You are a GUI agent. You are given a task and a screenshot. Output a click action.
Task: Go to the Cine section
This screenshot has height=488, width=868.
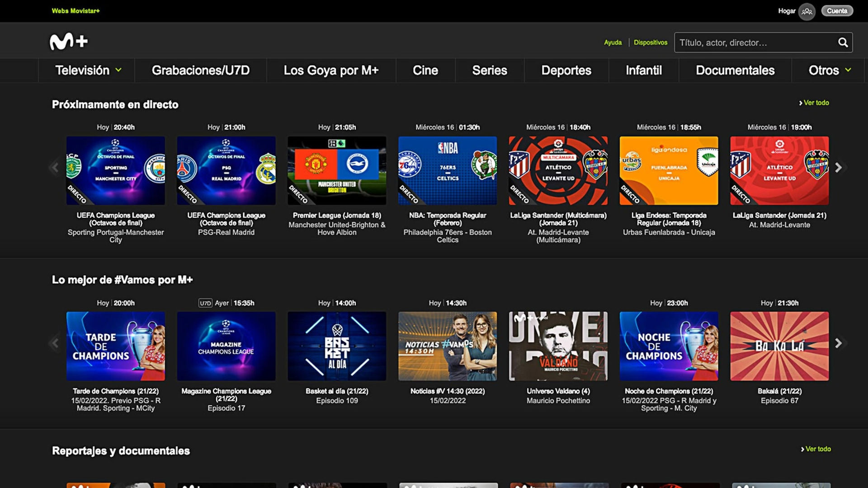pyautogui.click(x=425, y=70)
